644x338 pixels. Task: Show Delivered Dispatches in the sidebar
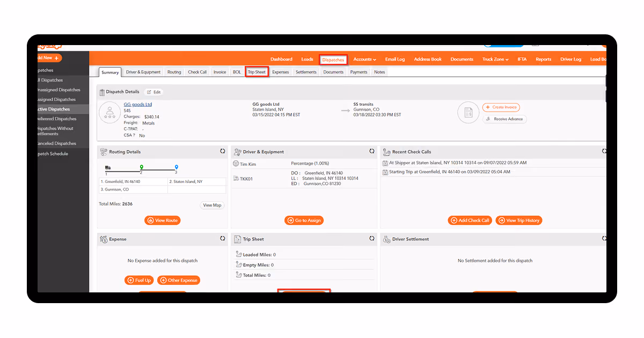pyautogui.click(x=56, y=119)
